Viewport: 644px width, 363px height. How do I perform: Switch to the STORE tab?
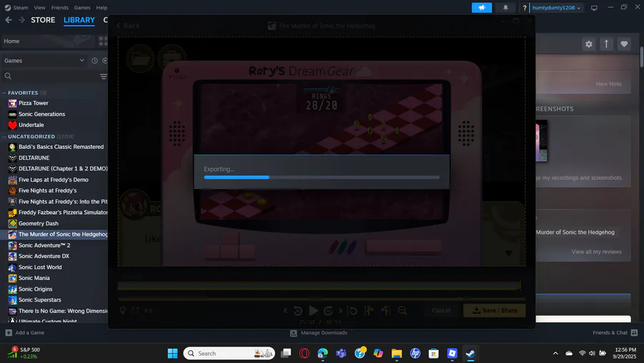click(43, 20)
